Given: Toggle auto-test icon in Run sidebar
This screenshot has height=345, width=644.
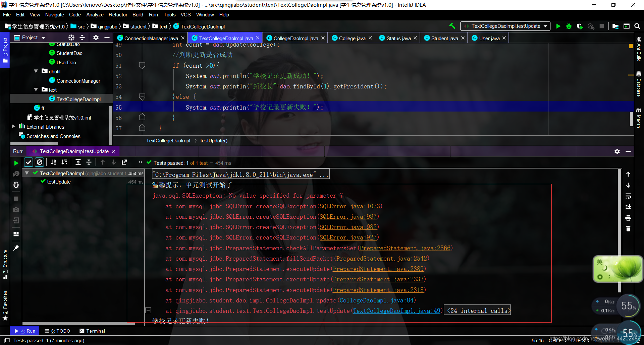Looking at the screenshot, I should point(16,185).
